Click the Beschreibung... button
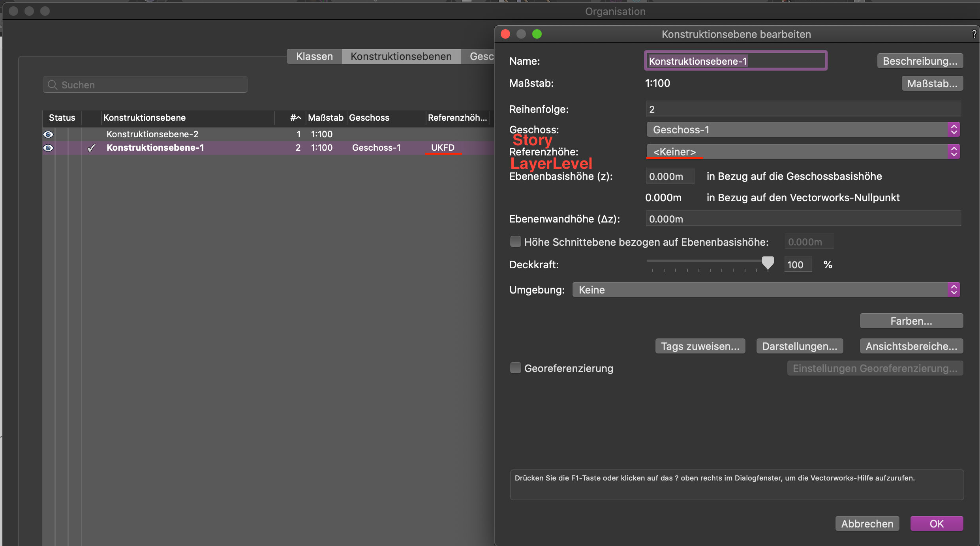980x546 pixels. point(920,61)
